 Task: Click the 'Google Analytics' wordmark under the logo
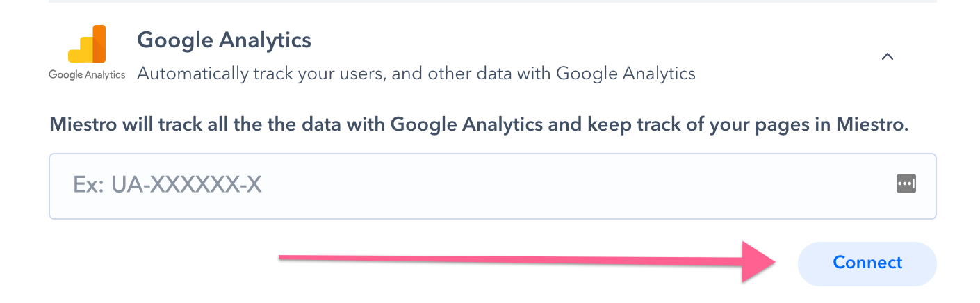click(x=87, y=75)
